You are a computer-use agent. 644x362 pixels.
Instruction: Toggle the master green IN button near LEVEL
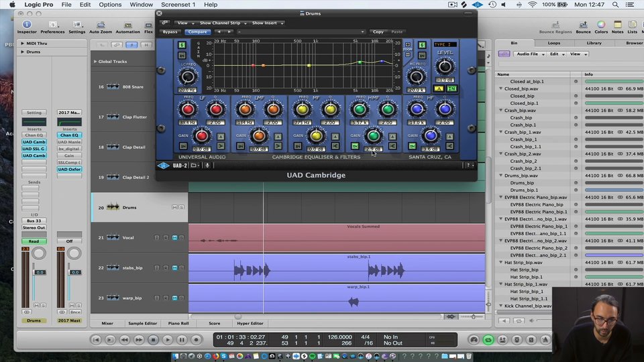(451, 88)
